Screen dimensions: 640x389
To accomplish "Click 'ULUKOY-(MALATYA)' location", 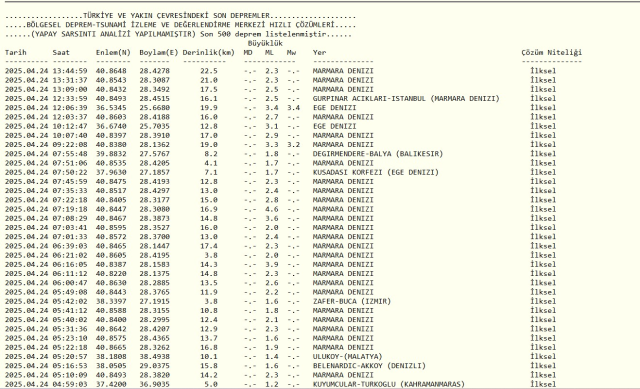I will (347, 356).
